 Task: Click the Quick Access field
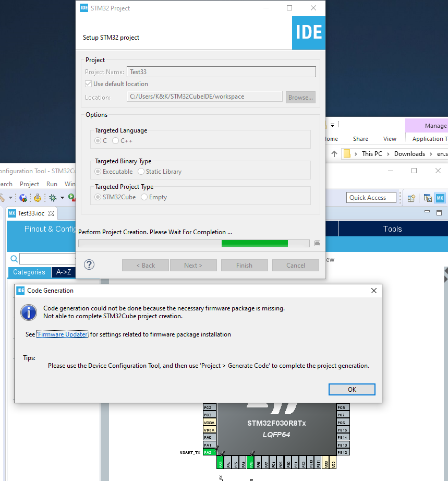(371, 198)
